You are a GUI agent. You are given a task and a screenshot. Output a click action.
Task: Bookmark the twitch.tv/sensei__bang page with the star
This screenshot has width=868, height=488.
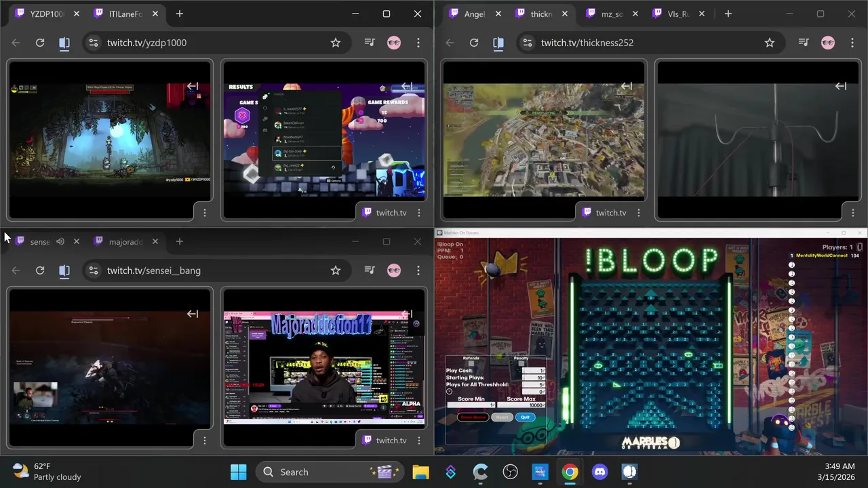[x=336, y=270]
